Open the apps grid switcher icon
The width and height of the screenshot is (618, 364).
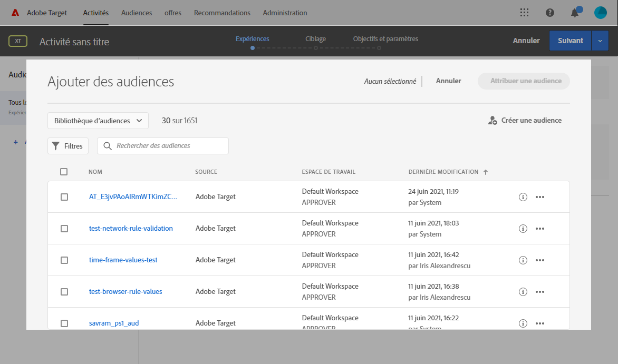tap(524, 13)
